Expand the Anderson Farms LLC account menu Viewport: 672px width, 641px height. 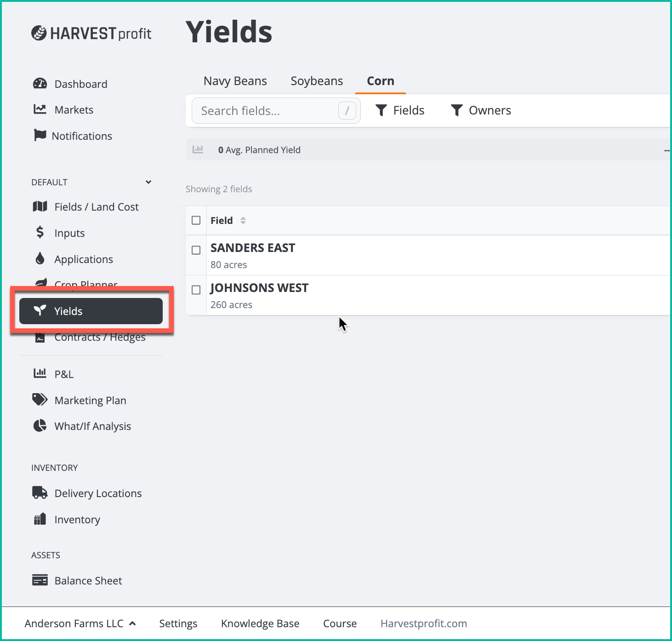pos(80,624)
